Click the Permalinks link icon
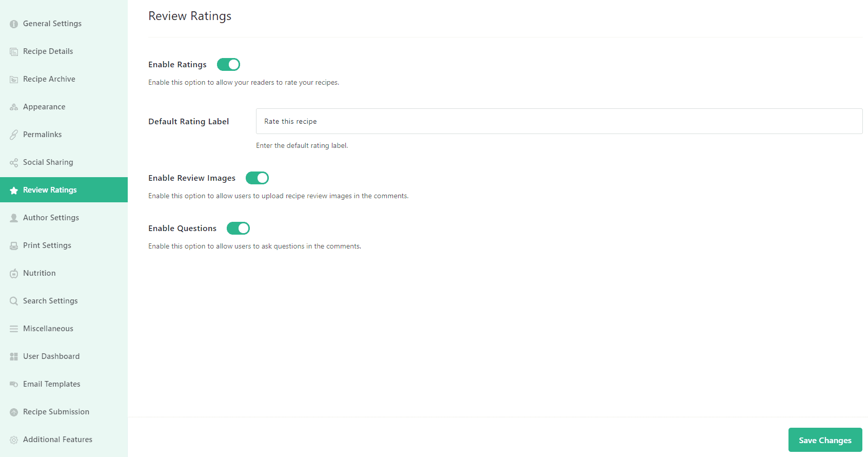This screenshot has width=868, height=457. coord(14,135)
